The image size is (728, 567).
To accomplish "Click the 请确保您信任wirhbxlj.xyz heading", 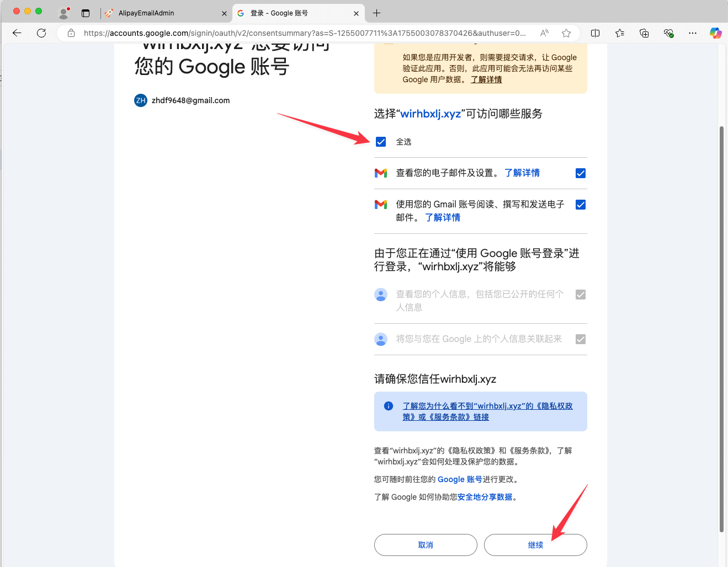I will pos(435,379).
